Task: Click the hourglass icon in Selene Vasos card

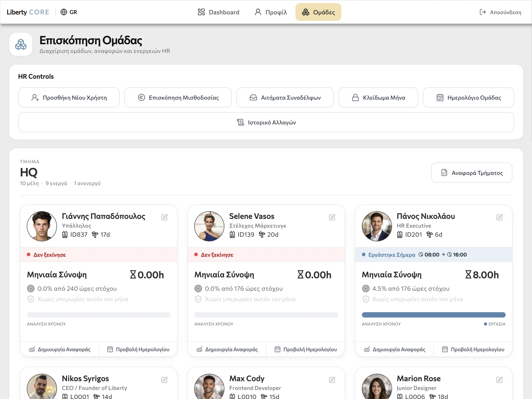Action: pyautogui.click(x=300, y=274)
